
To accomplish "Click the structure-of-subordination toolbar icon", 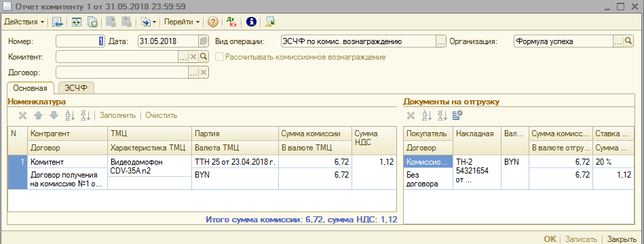I will [270, 22].
